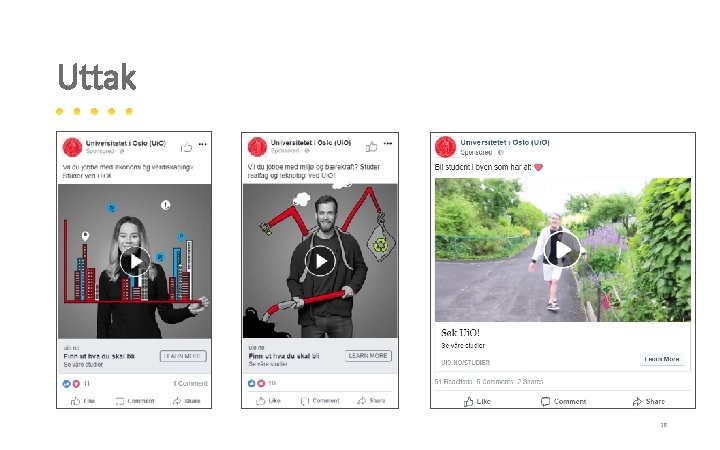Open the 1 Comment link on first ad
The width and height of the screenshot is (720, 450).
pos(191,383)
